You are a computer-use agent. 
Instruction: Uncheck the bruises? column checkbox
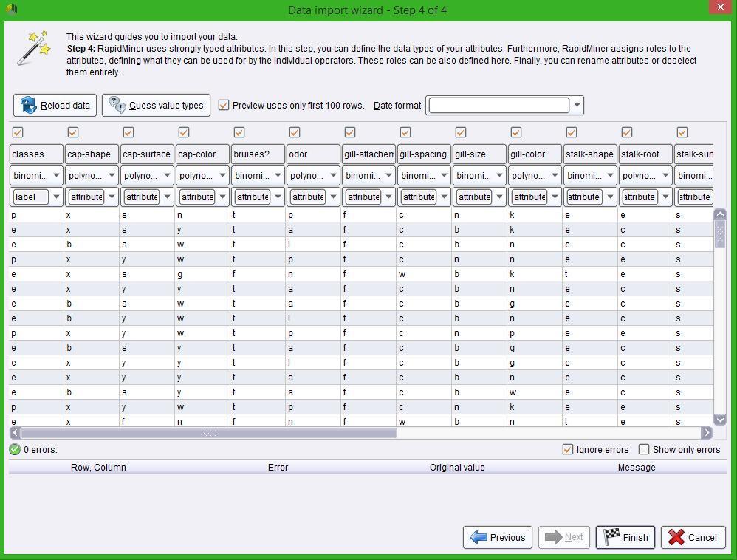(239, 132)
